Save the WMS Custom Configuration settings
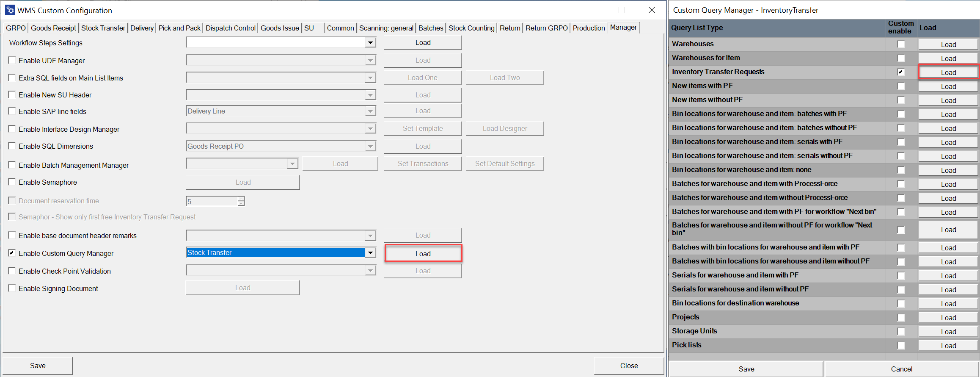Screen dimensions: 980x377 tap(38, 366)
